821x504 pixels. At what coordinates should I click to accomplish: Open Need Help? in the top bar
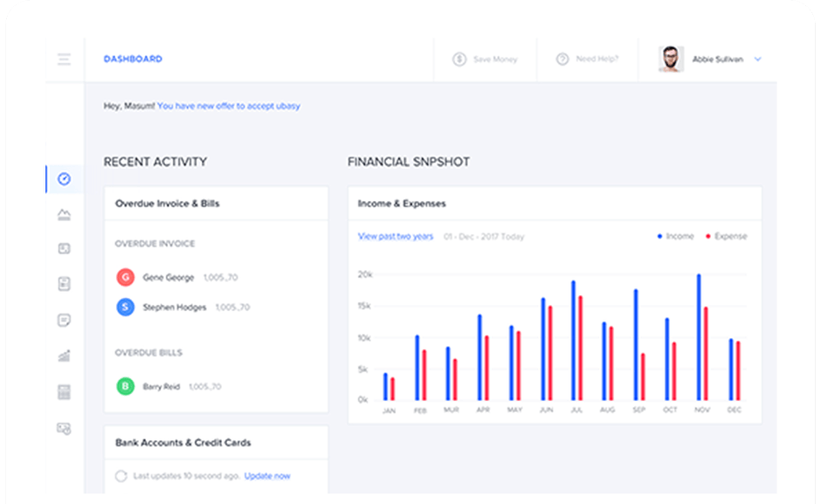pos(588,59)
